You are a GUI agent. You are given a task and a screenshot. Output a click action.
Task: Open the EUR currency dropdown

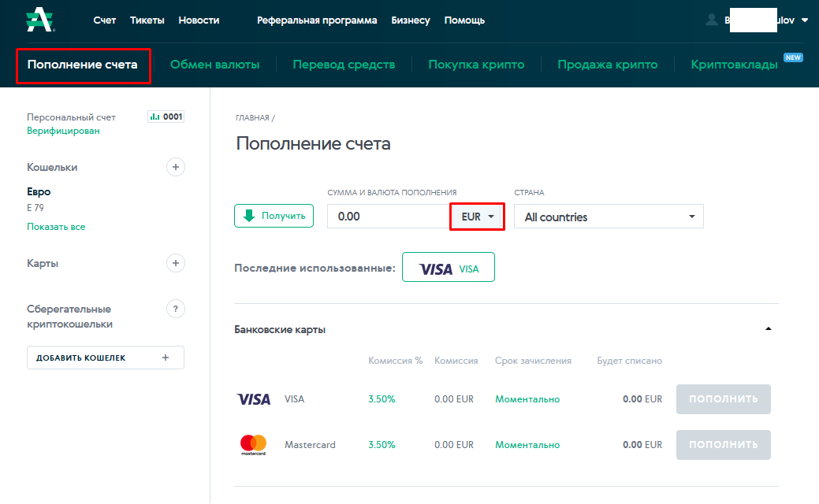477,216
